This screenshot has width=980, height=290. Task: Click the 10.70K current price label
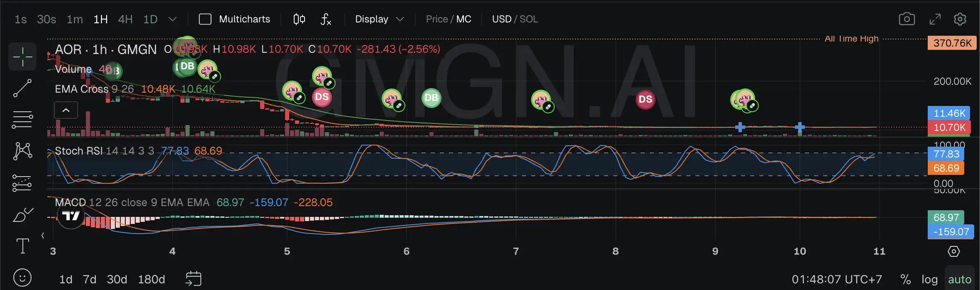point(949,127)
